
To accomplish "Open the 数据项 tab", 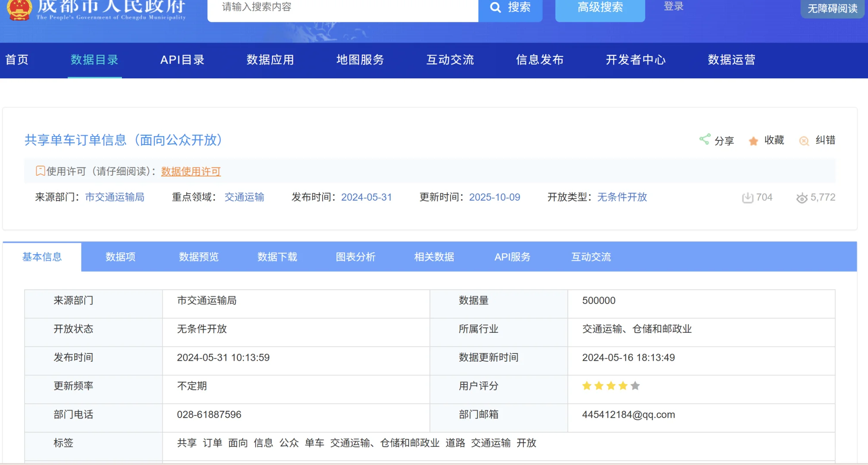I will coord(120,257).
